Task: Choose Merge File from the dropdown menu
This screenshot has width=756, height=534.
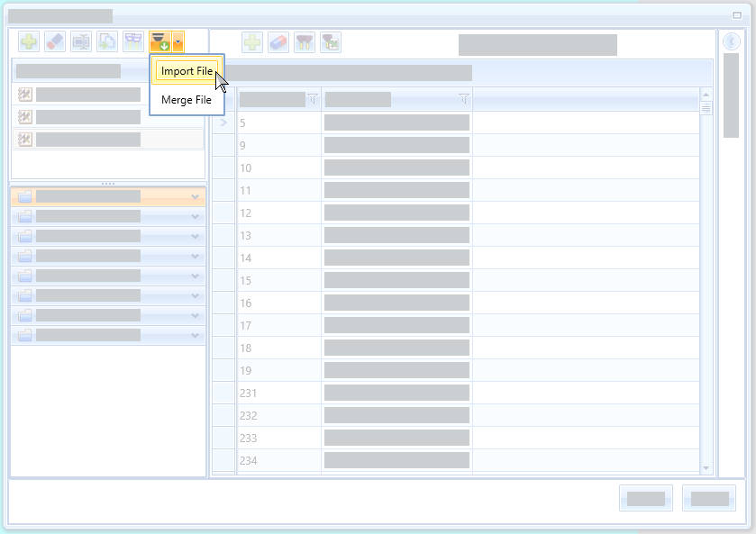Action: click(x=187, y=100)
